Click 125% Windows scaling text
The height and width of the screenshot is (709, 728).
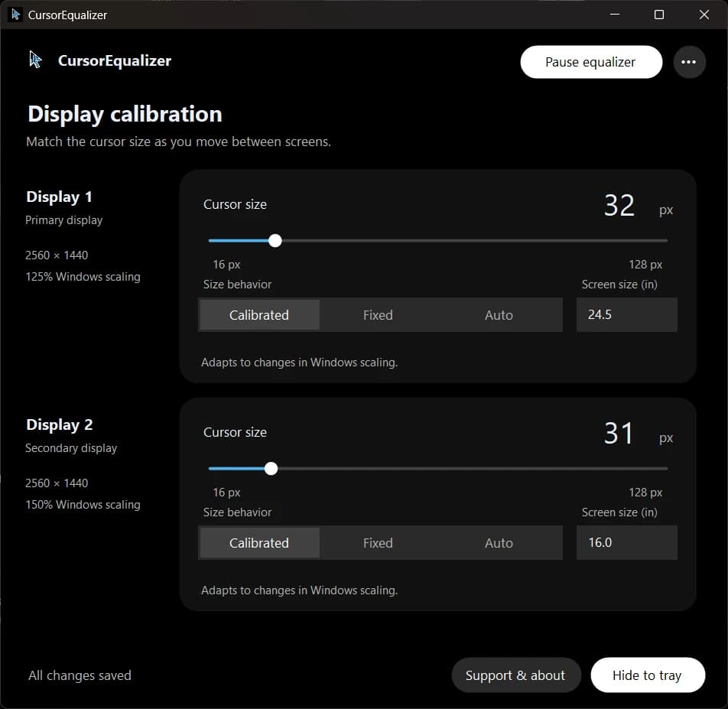83,277
